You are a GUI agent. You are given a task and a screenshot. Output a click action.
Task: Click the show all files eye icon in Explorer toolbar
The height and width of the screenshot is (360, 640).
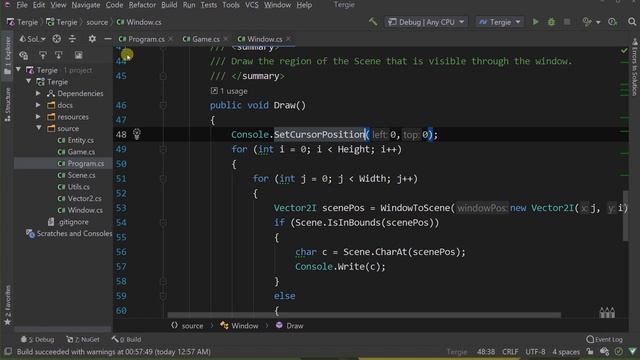(x=24, y=55)
